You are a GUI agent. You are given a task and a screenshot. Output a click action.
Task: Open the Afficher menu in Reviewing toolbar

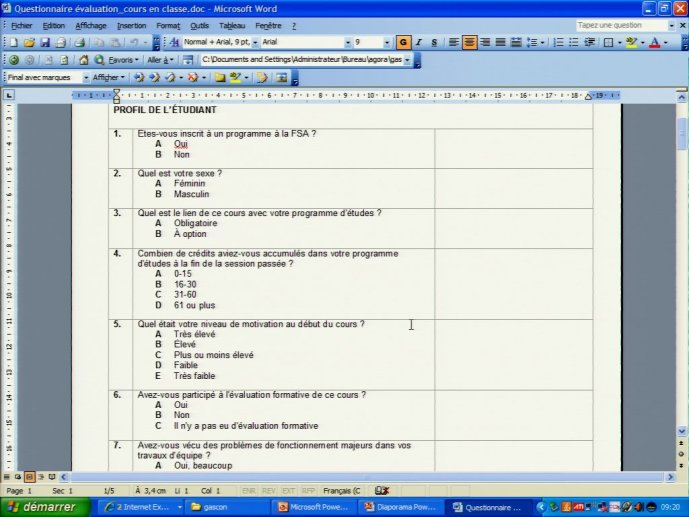109,78
